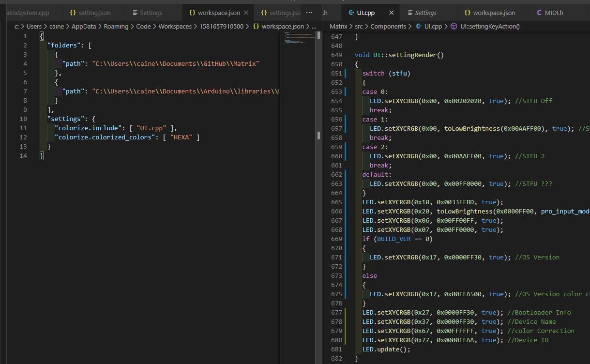The image size is (590, 364).
Task: Open the UI::settingKeyAction() breadcrumb symbol list
Action: coord(489,27)
